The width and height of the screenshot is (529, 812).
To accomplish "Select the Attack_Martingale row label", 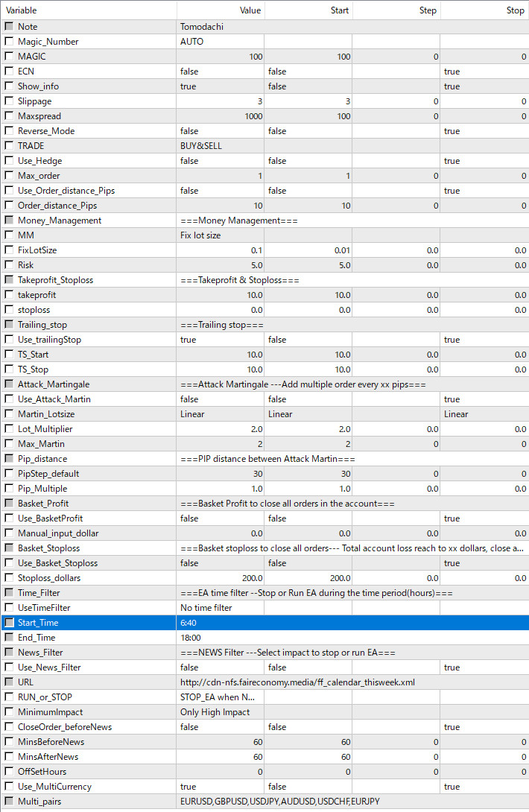I will 54,384.
